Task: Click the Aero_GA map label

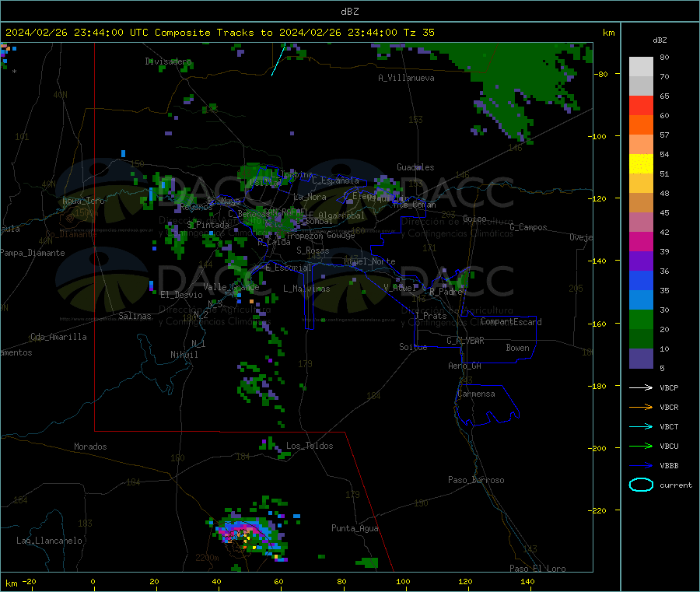Action: click(465, 366)
